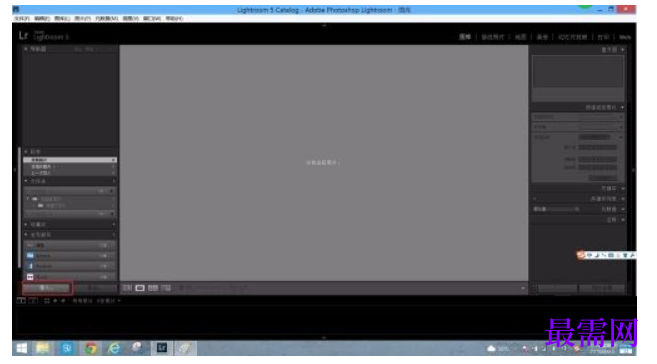The height and width of the screenshot is (364, 657).
Task: Open Internet Explorer from the taskbar
Action: [114, 348]
